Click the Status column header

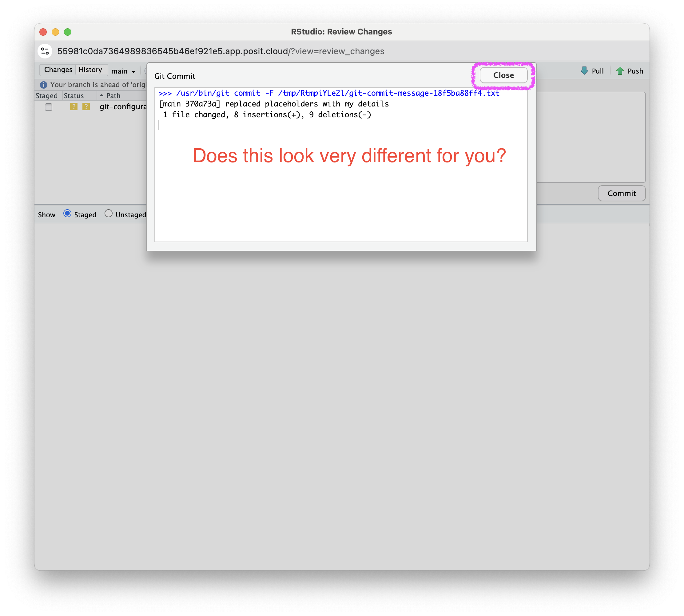(74, 96)
